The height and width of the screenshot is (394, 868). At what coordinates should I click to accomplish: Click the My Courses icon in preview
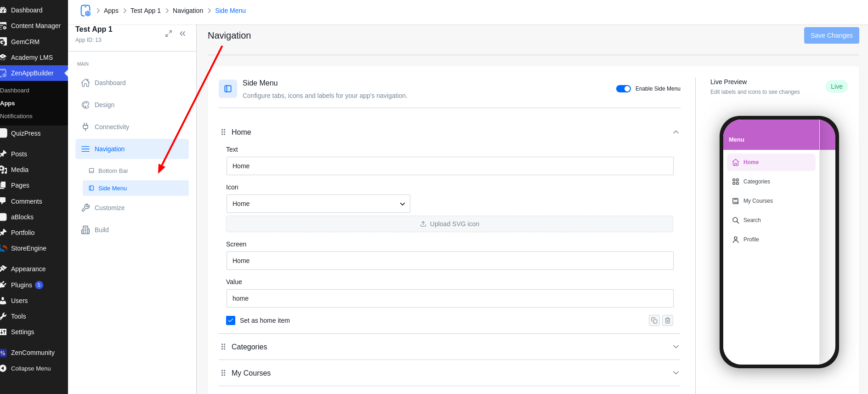pos(736,201)
